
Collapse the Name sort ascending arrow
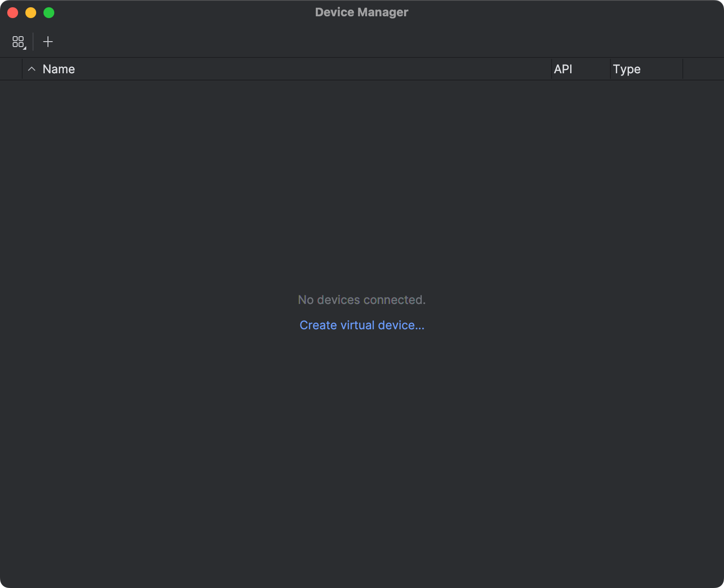(32, 69)
